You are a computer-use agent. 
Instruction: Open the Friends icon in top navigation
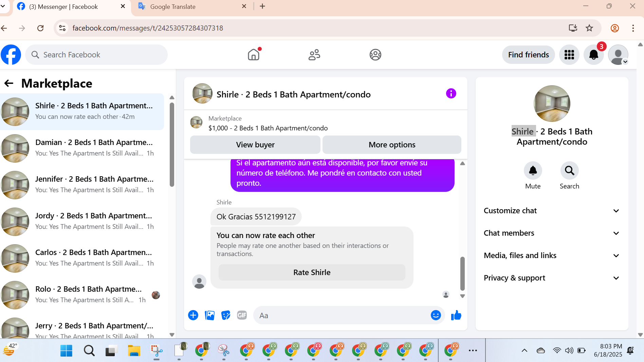pos(314,55)
